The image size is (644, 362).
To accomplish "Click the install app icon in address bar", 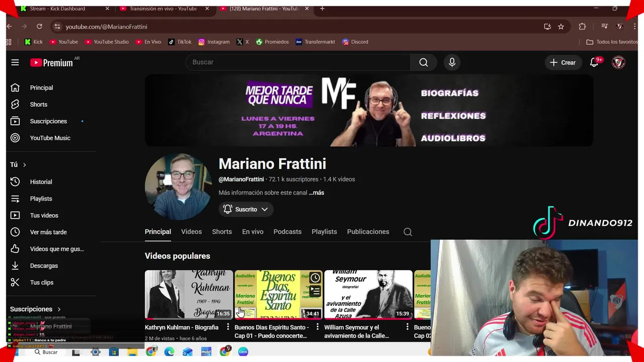I will pyautogui.click(x=547, y=27).
